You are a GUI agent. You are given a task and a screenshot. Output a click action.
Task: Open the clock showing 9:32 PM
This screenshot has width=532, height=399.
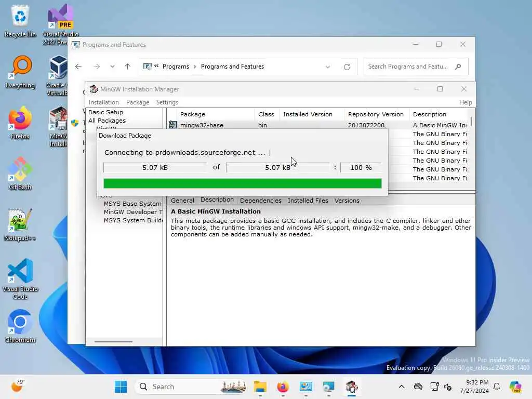(474, 387)
